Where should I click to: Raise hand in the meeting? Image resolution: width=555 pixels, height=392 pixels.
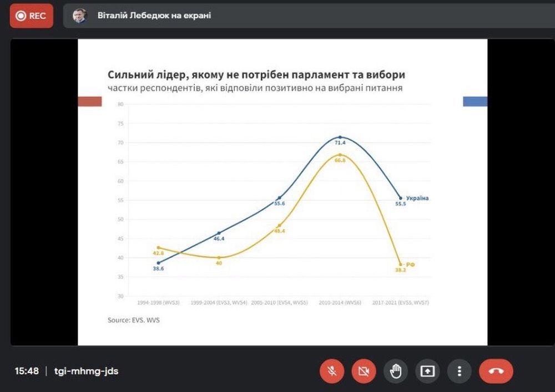(395, 371)
